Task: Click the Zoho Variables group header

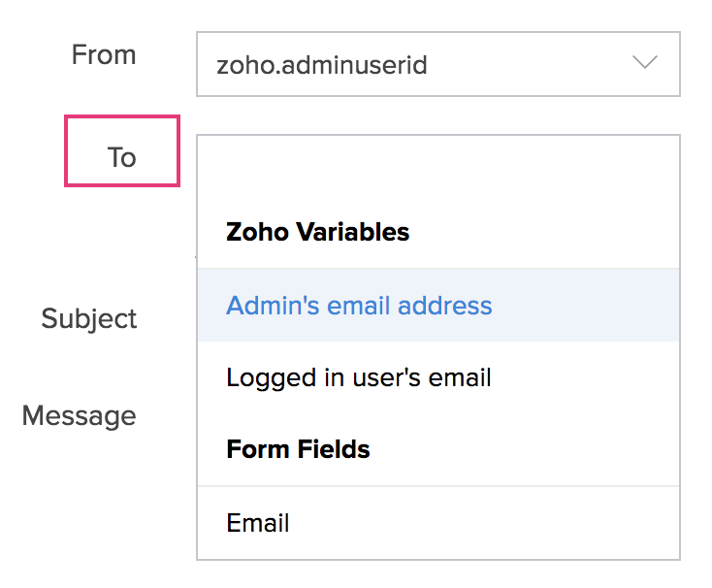Action: click(x=318, y=233)
